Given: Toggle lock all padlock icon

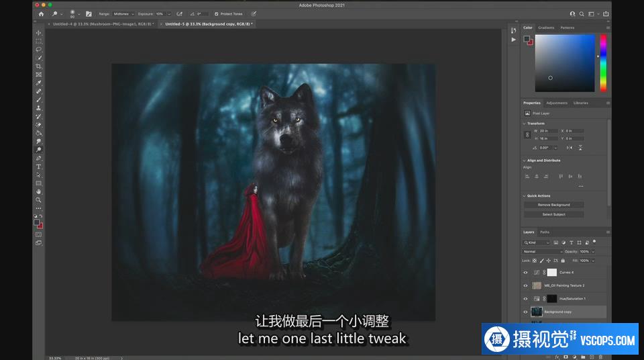Looking at the screenshot, I should (563, 261).
